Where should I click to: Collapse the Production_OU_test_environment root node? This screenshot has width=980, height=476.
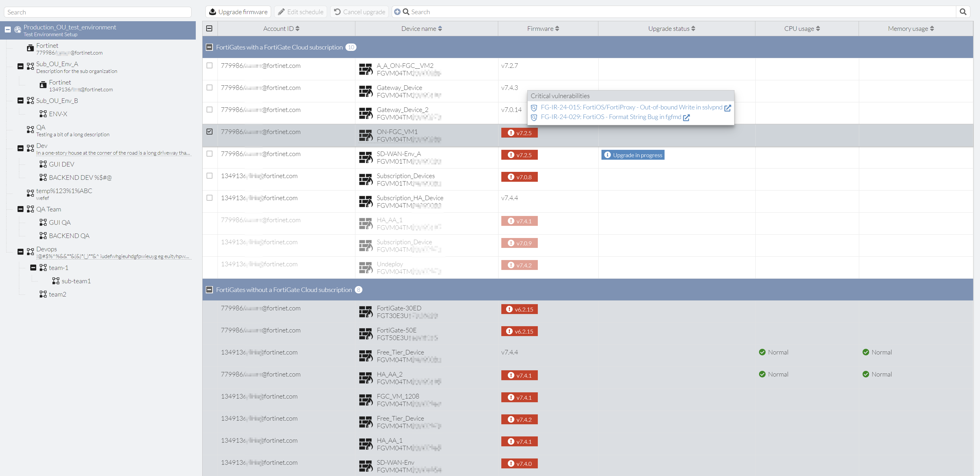click(8, 30)
